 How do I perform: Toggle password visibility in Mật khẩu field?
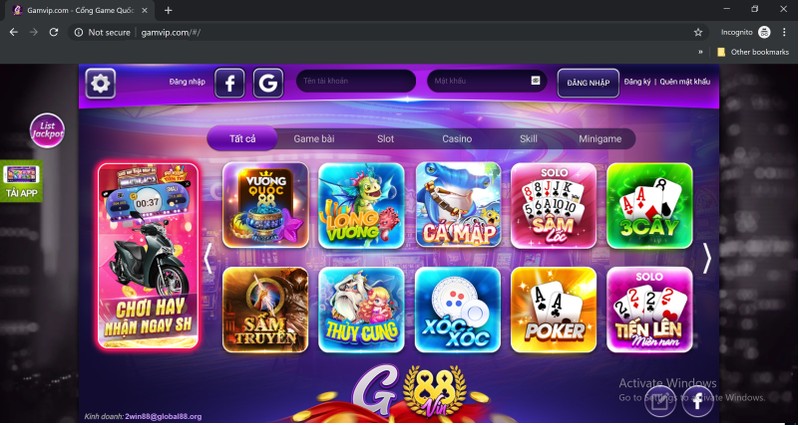(535, 81)
